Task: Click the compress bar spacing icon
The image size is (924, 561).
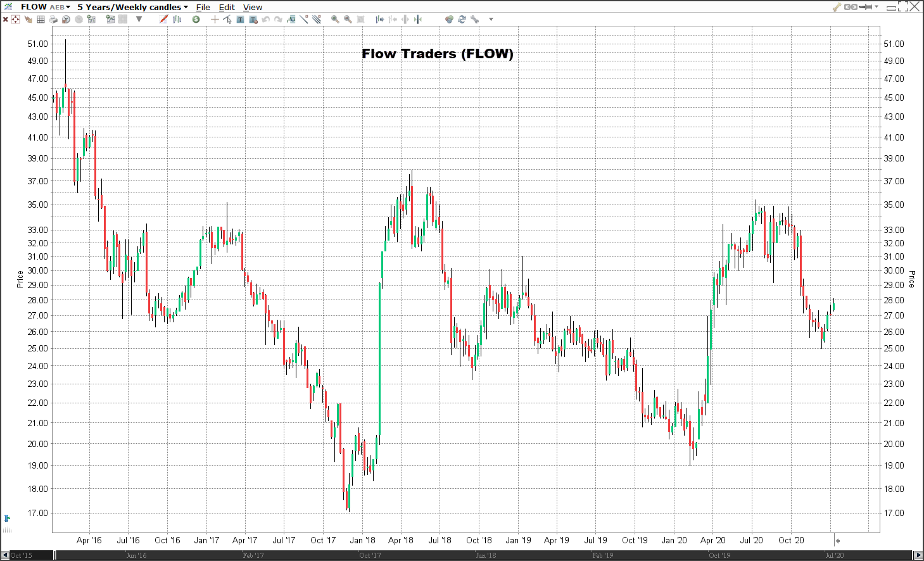Action: [x=417, y=19]
